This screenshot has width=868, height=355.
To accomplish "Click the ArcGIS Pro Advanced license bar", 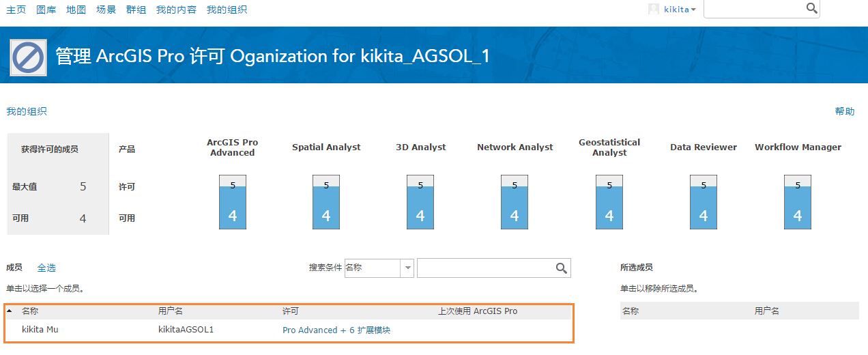I will tap(232, 201).
